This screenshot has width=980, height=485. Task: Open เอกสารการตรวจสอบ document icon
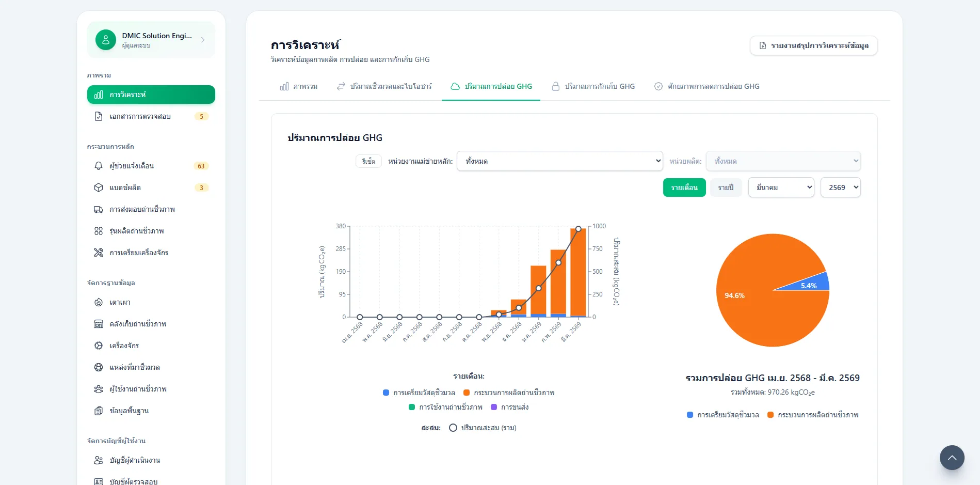(99, 117)
